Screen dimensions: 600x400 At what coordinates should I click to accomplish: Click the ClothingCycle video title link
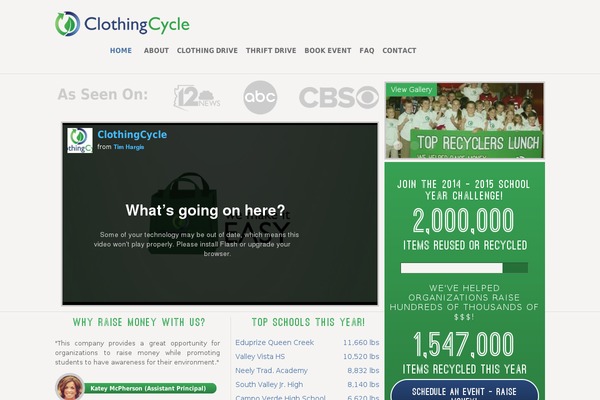click(132, 135)
